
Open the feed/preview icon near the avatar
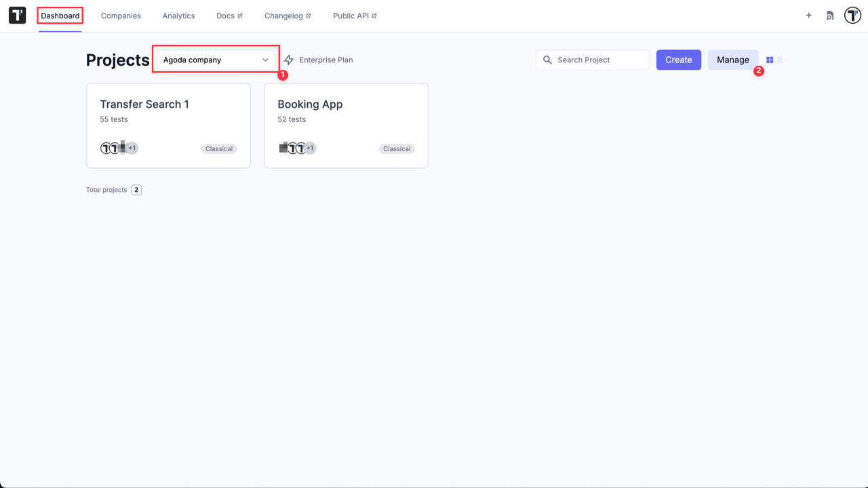pos(829,15)
